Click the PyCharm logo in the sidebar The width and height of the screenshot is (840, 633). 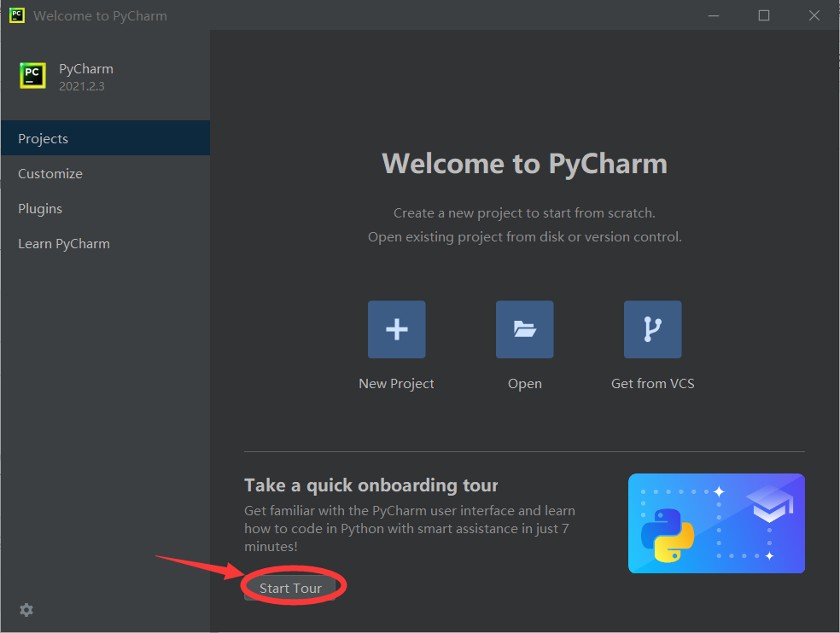(x=32, y=76)
